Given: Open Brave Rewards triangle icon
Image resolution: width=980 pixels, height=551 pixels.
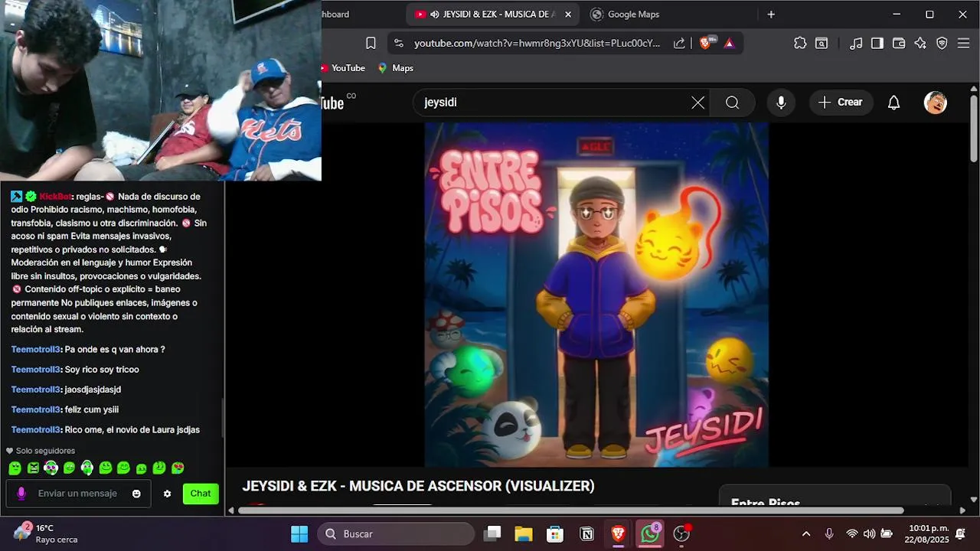Looking at the screenshot, I should tap(729, 43).
